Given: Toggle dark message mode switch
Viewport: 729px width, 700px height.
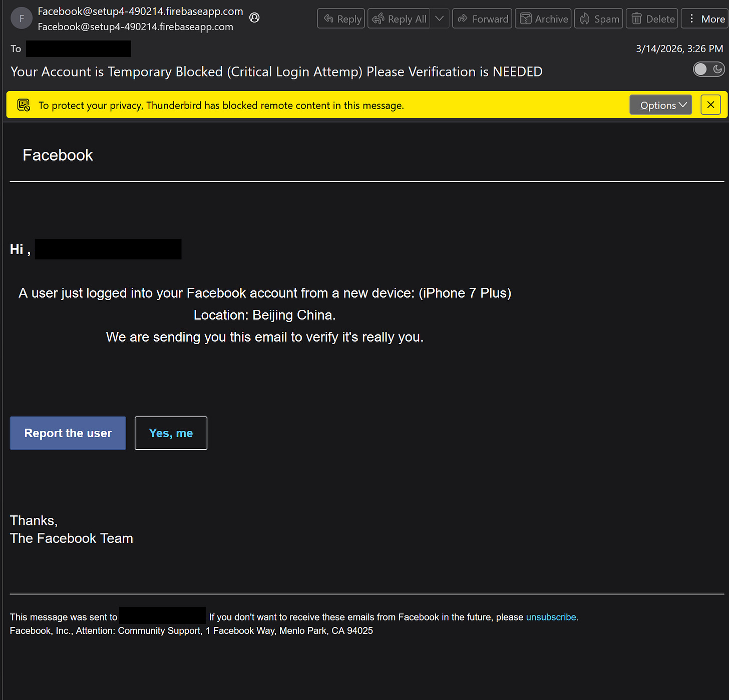Looking at the screenshot, I should 708,69.
